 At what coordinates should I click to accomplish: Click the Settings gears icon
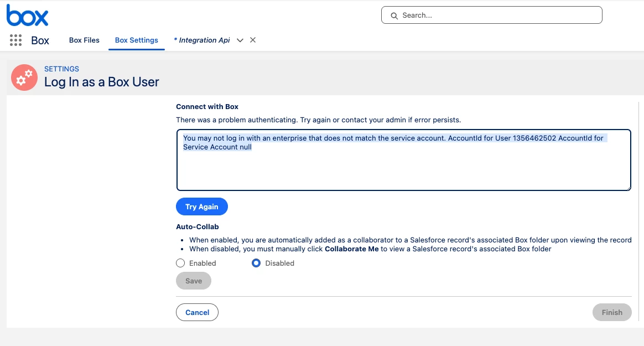pos(24,78)
